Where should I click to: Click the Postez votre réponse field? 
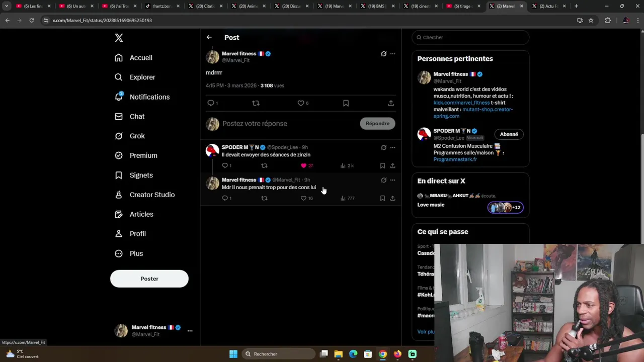pos(288,124)
